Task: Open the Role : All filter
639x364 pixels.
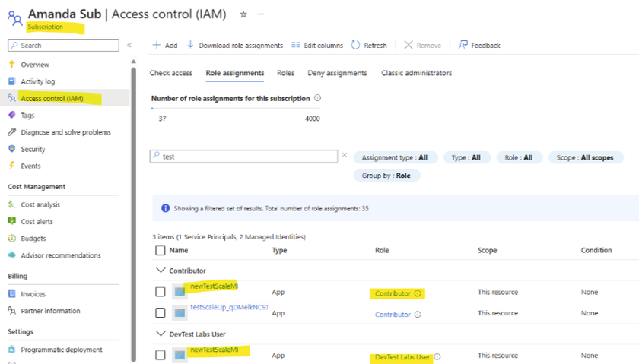Action: pos(519,157)
